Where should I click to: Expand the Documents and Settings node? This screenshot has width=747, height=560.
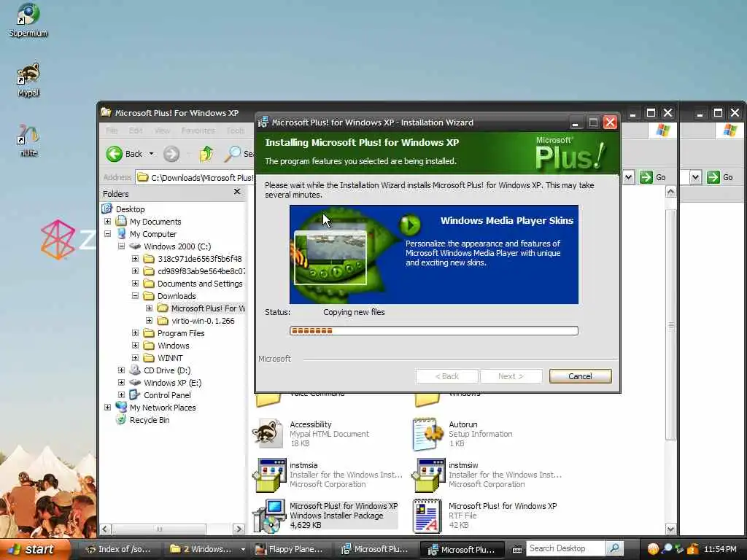tap(135, 284)
